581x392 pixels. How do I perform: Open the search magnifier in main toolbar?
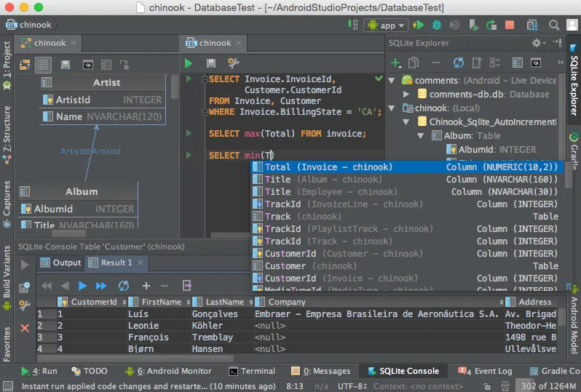(554, 25)
